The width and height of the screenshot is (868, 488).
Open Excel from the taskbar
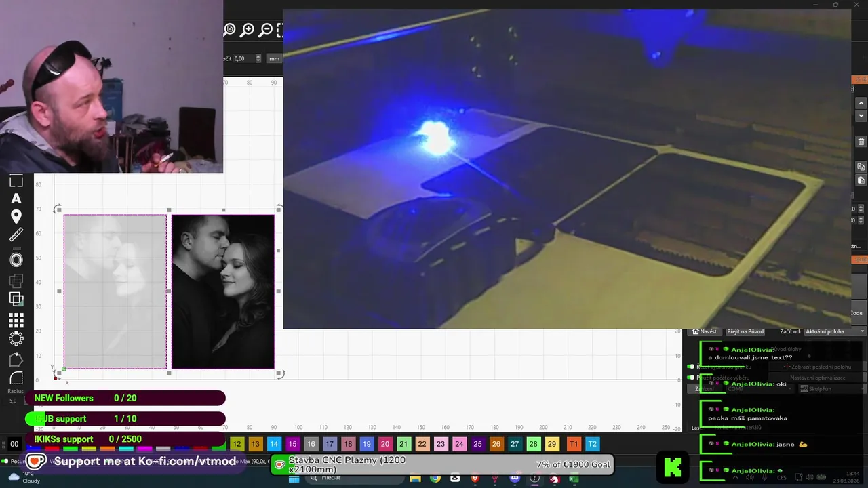[573, 479]
